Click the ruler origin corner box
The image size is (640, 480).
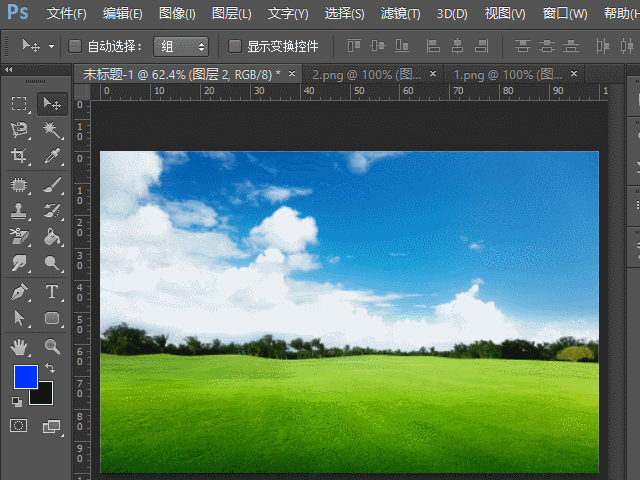click(x=82, y=91)
